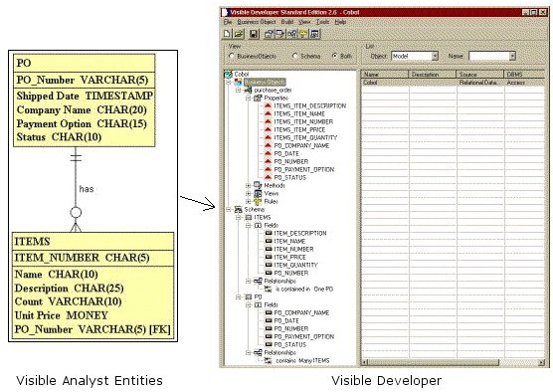The width and height of the screenshot is (553, 392).
Task: Open the Tools menu
Action: point(322,22)
